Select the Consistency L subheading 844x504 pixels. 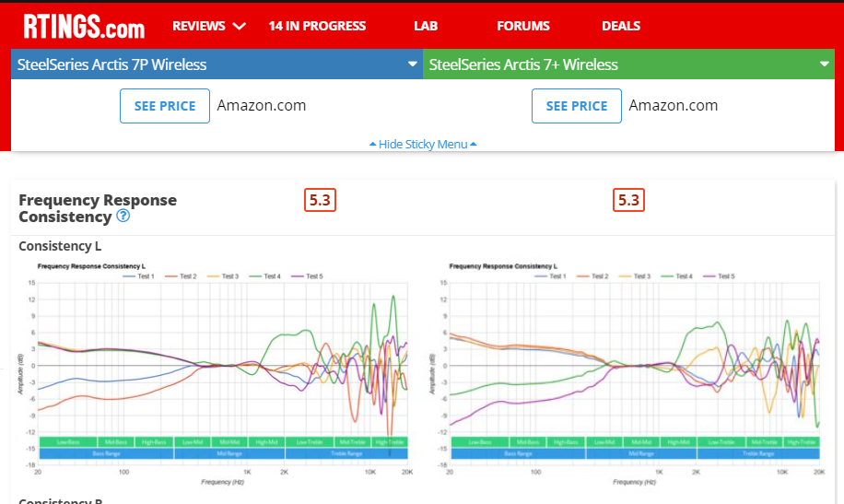(60, 246)
